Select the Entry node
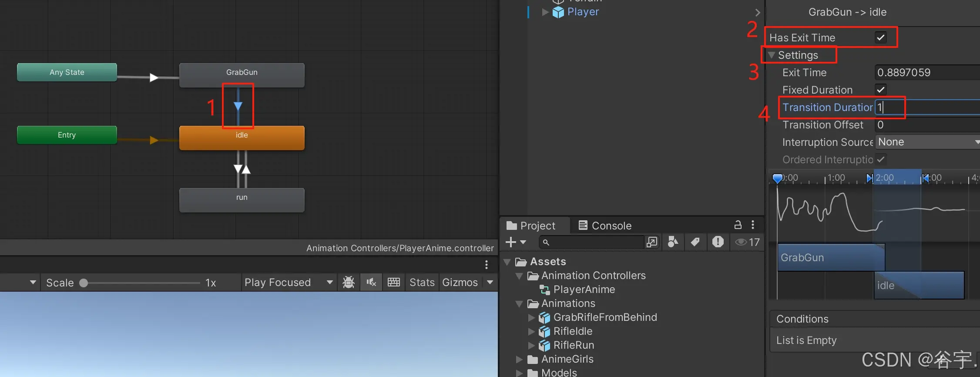Screen dimensions: 980x377 pyautogui.click(x=67, y=135)
